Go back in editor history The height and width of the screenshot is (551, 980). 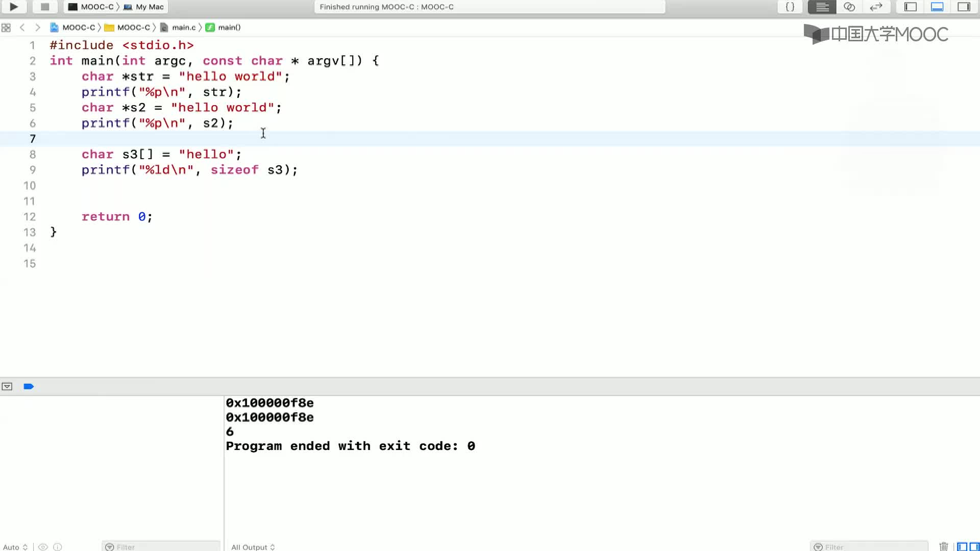tap(22, 28)
